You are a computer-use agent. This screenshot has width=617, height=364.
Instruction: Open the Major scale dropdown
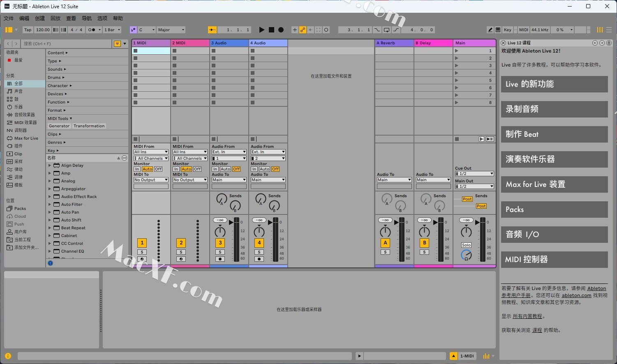tap(171, 30)
